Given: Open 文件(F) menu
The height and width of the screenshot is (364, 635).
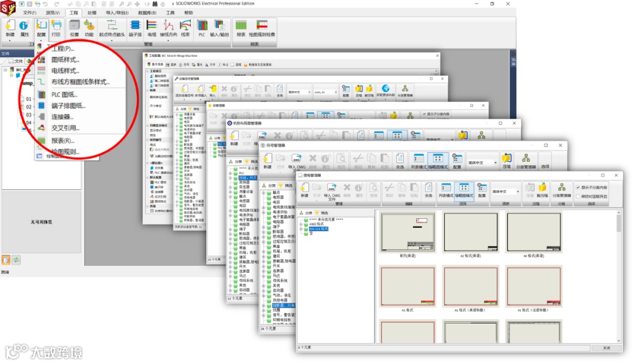Looking at the screenshot, I should click(x=29, y=12).
